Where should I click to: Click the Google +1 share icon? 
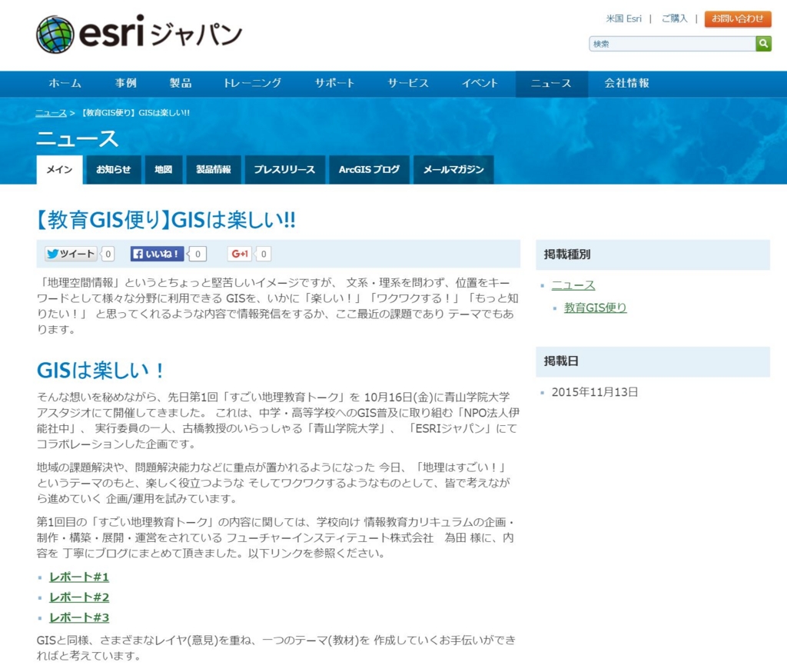[x=241, y=252]
